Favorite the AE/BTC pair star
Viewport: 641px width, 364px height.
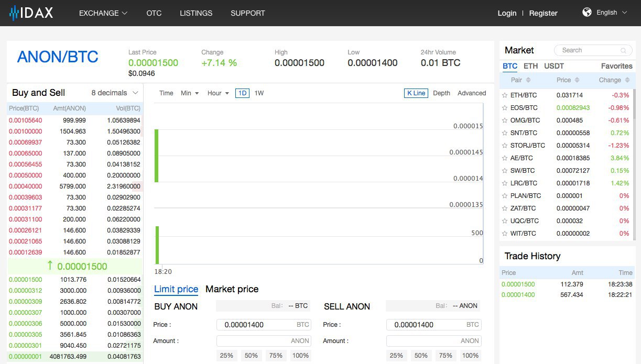[505, 158]
